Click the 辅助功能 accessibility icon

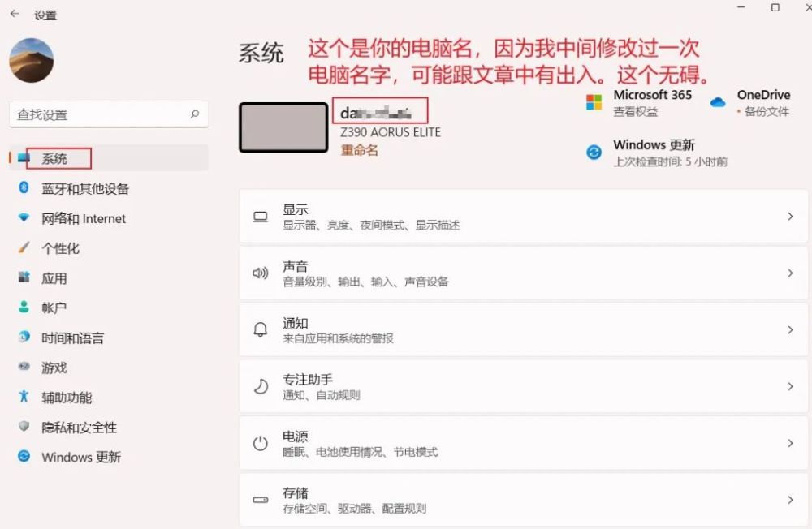point(24,397)
